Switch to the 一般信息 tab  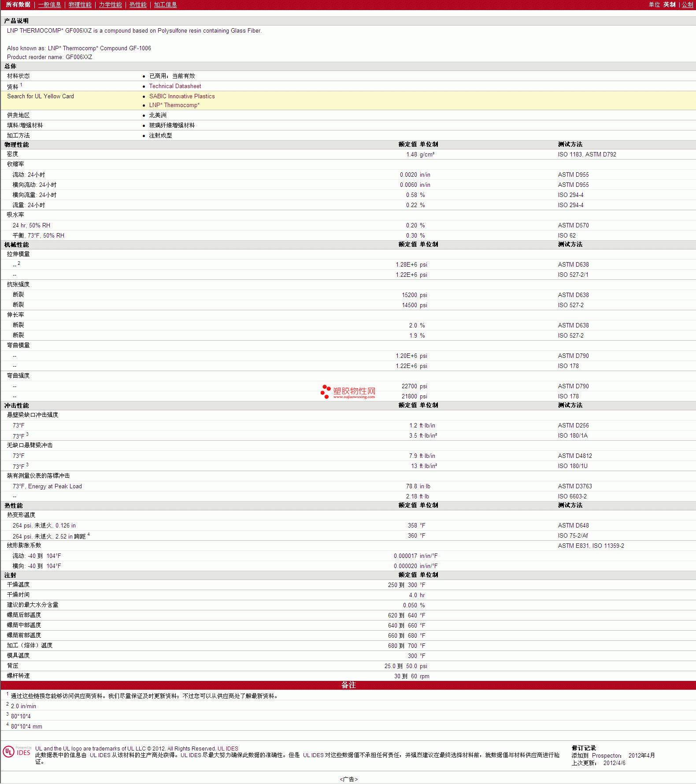(49, 4)
